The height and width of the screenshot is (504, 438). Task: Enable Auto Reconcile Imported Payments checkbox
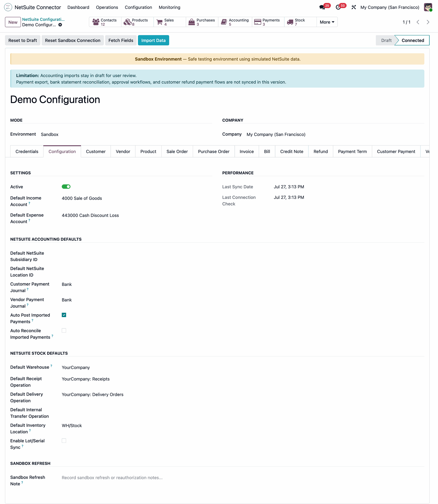pos(64,330)
